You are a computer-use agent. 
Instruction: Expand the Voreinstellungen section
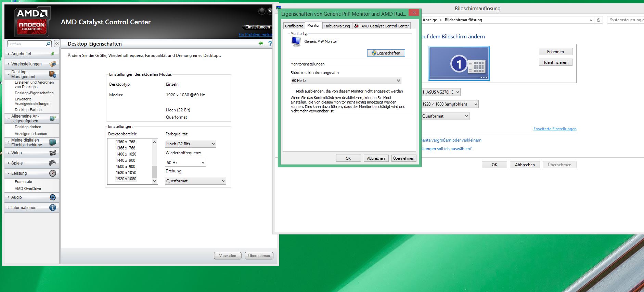(9, 64)
